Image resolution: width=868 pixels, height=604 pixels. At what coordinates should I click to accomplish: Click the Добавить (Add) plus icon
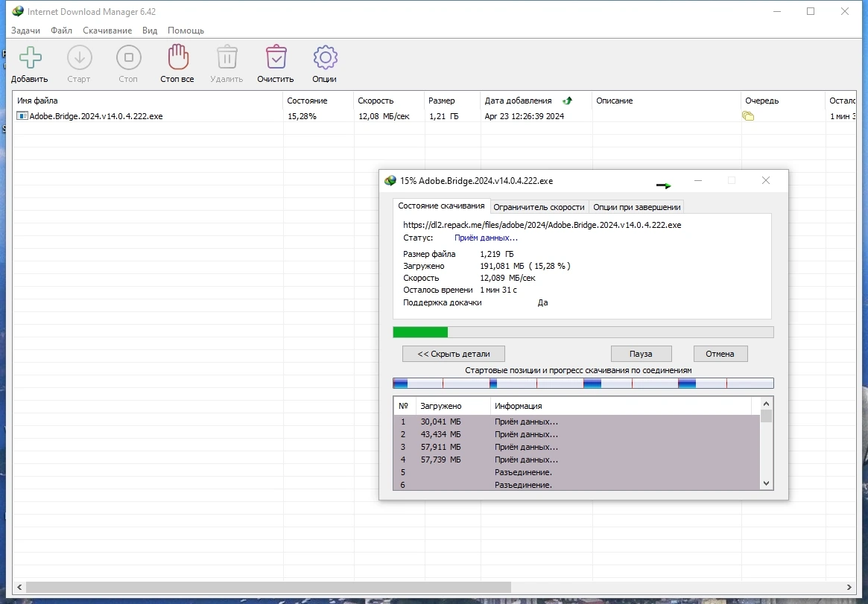pyautogui.click(x=31, y=57)
